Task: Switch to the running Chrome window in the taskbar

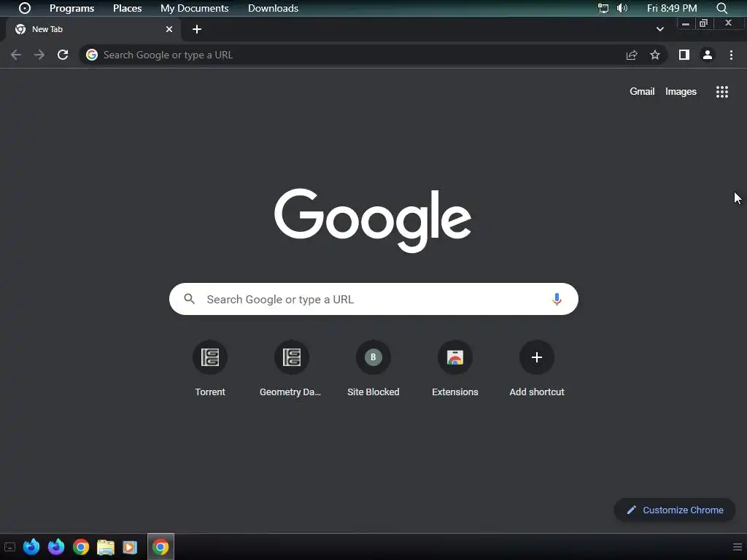Action: [160, 547]
